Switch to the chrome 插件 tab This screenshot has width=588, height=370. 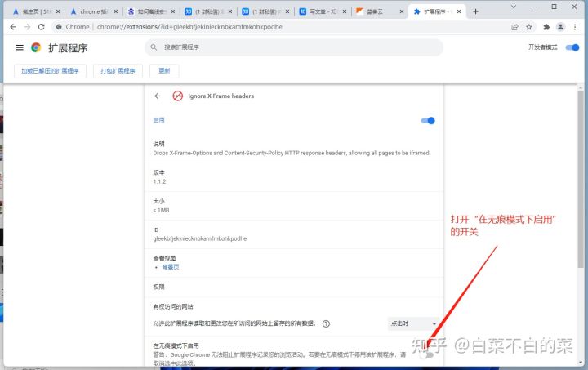94,11
